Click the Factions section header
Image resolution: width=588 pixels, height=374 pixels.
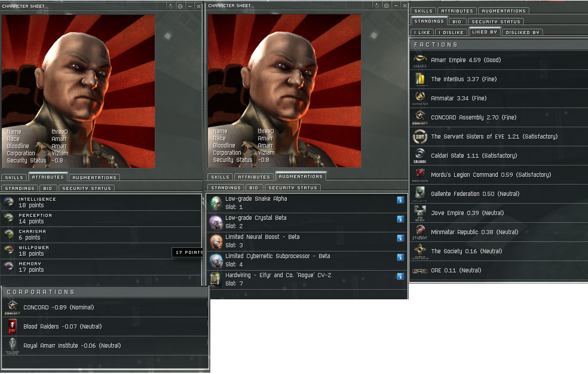[499, 45]
